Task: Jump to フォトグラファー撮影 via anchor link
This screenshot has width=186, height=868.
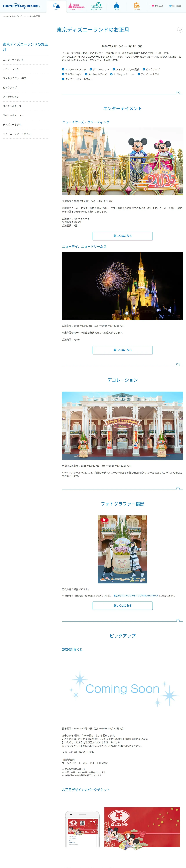Action: click(x=126, y=69)
